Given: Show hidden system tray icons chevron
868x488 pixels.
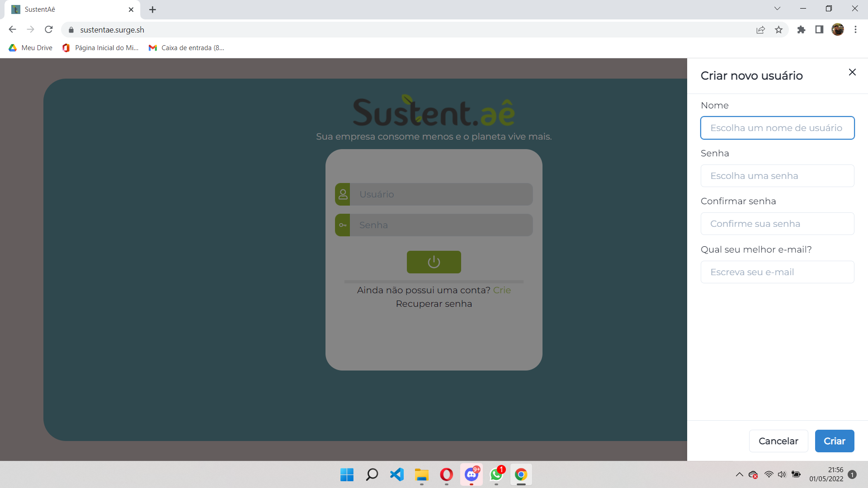Looking at the screenshot, I should pos(740,474).
